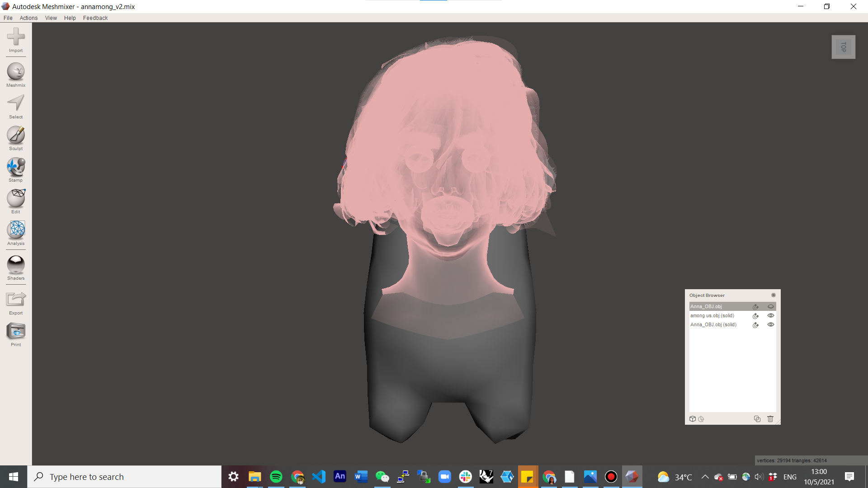This screenshot has width=868, height=488.
Task: Open the volume control in system tray
Action: tap(759, 477)
